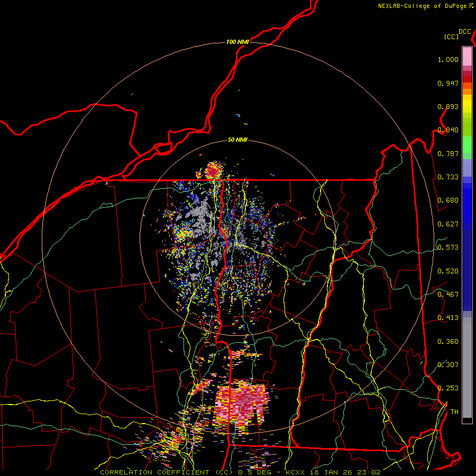The height and width of the screenshot is (476, 476).
Task: Click the CORRELATION COEFFICIENT (CC) caption text
Action: 167,472
